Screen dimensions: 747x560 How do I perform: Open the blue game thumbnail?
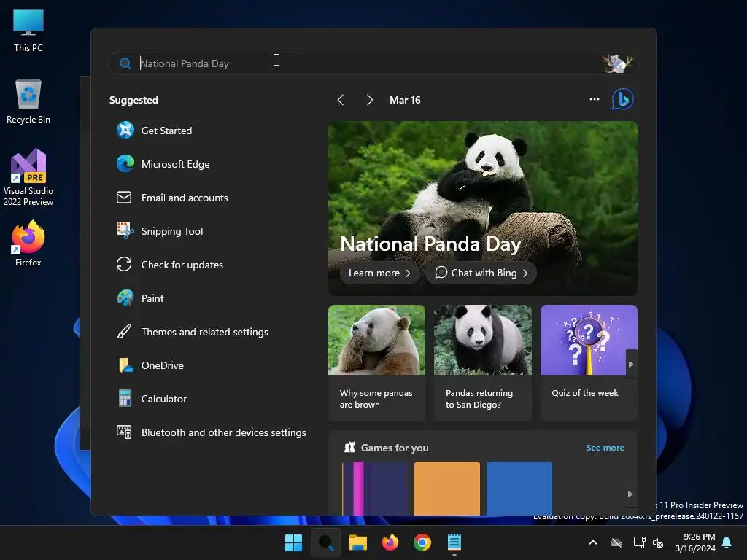tap(519, 488)
